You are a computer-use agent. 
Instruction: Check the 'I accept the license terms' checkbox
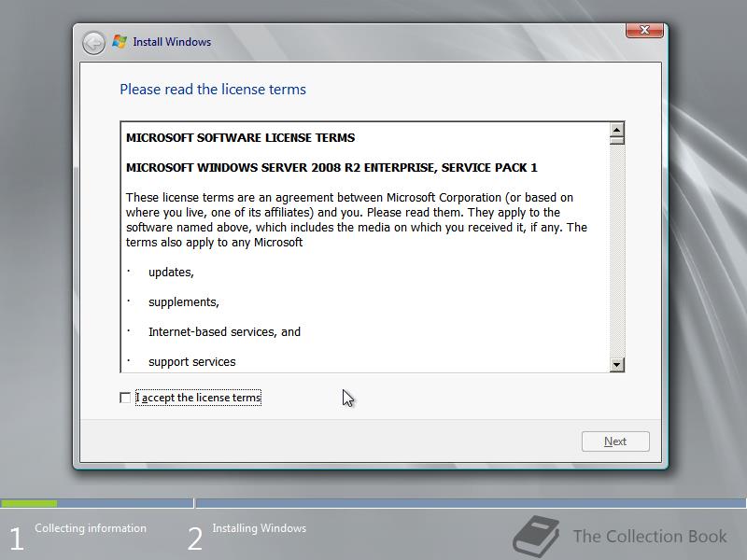tap(125, 398)
